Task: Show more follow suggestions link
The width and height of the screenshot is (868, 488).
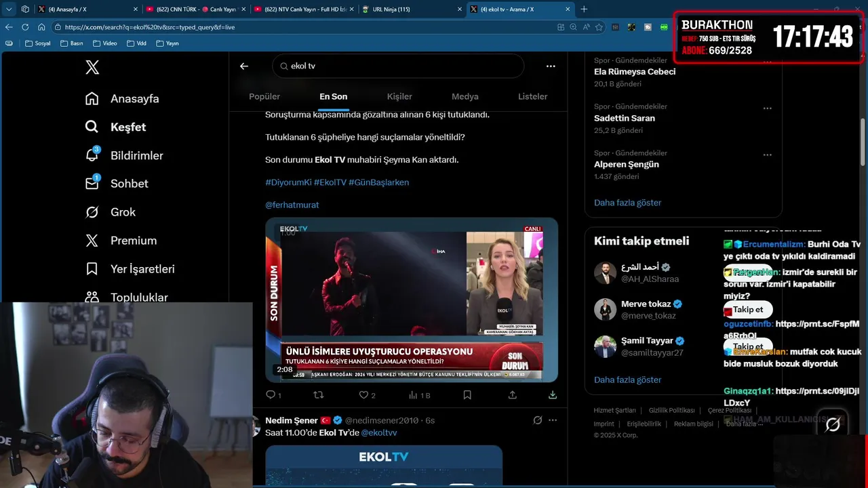Action: (x=627, y=380)
